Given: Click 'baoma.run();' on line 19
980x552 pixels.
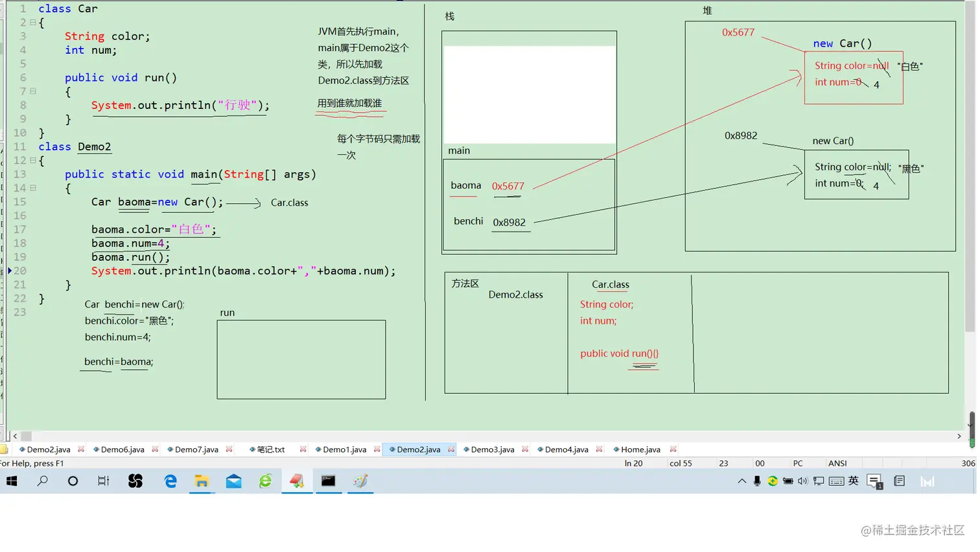Looking at the screenshot, I should tap(130, 258).
